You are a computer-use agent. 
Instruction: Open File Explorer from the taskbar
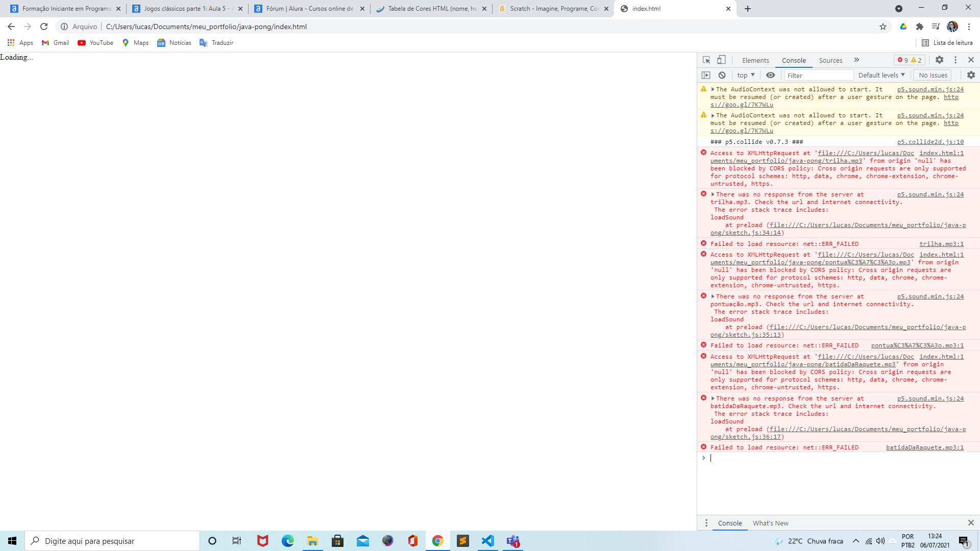312,541
